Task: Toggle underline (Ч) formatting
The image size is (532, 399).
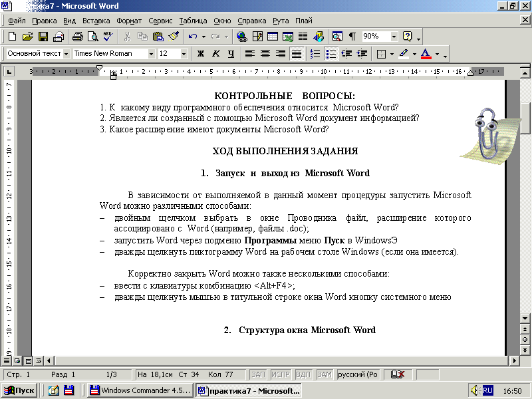Action: point(231,54)
